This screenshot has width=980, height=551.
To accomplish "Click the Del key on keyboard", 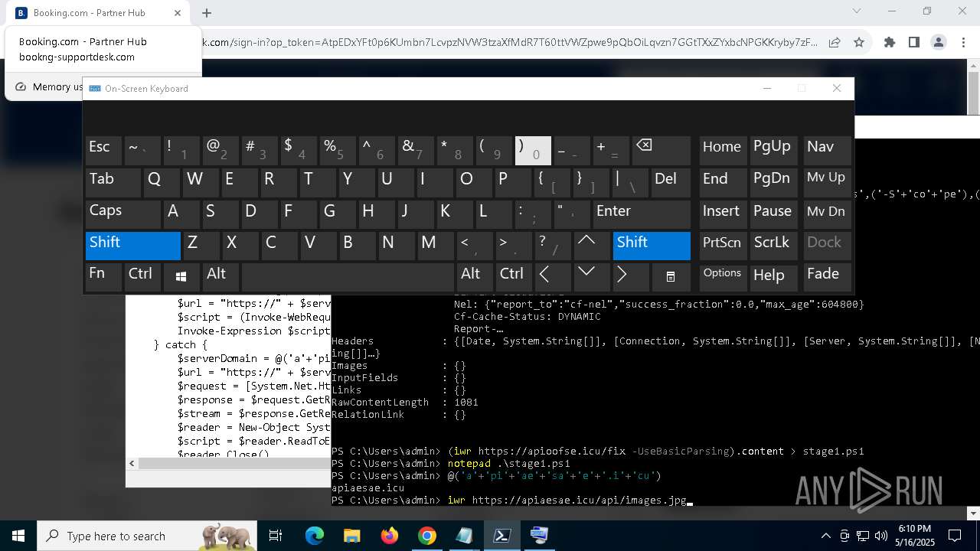I will pyautogui.click(x=670, y=182).
